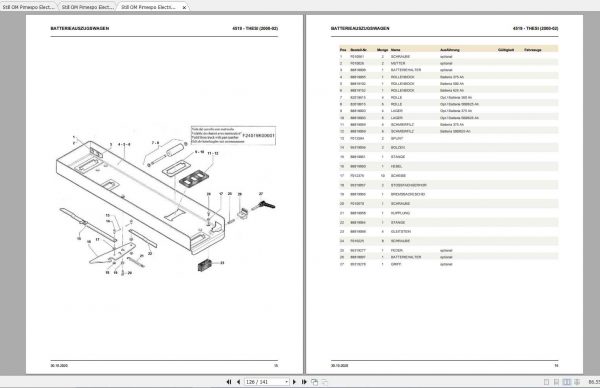Select the BOLZEN part name

click(x=398, y=147)
